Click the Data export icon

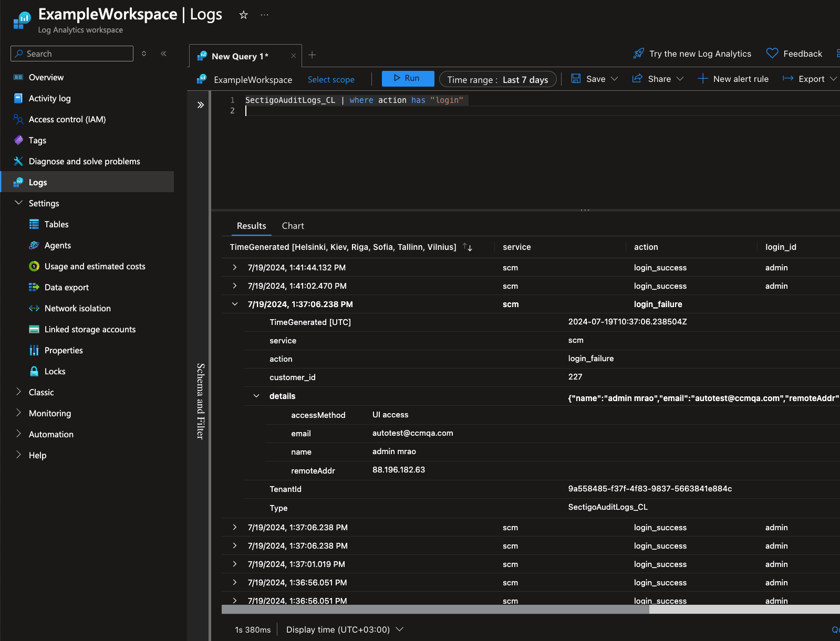[x=34, y=287]
